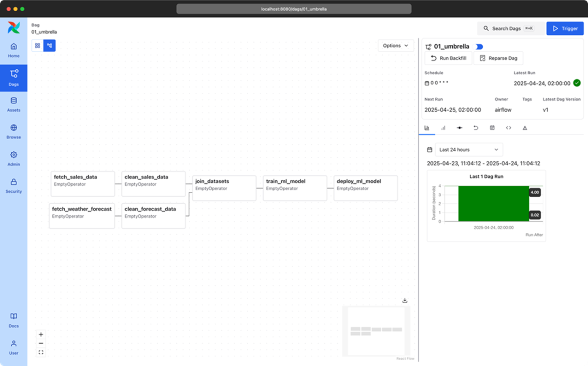Open the calendar tab in the details panel
Screen dimensions: 588x366
[492, 128]
